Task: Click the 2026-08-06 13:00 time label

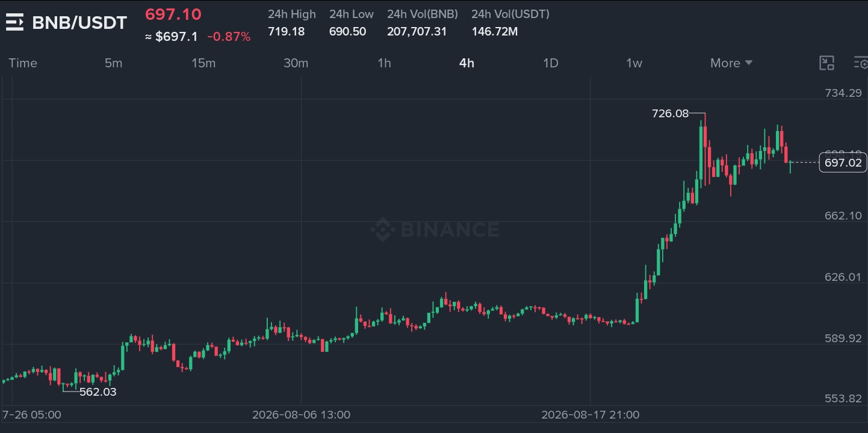Action: pos(301,415)
